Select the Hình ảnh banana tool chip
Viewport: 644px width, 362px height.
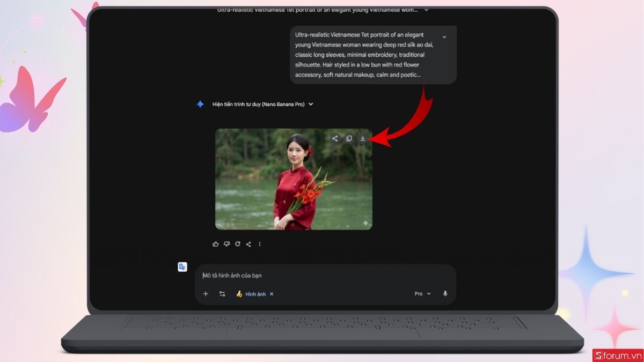[251, 294]
